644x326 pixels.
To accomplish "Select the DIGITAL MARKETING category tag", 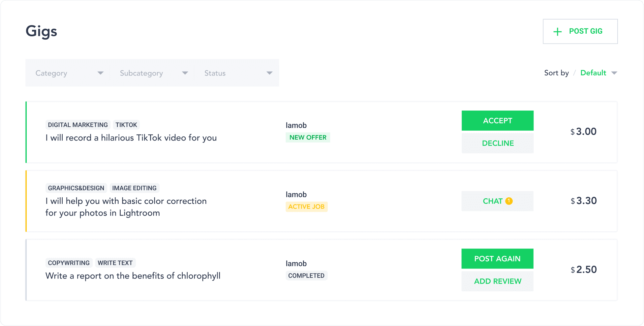I will tap(77, 124).
